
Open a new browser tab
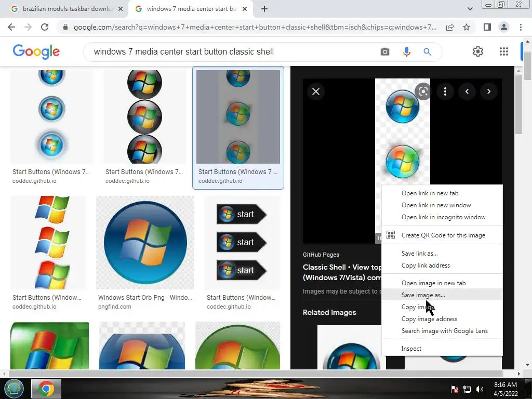[x=264, y=9]
